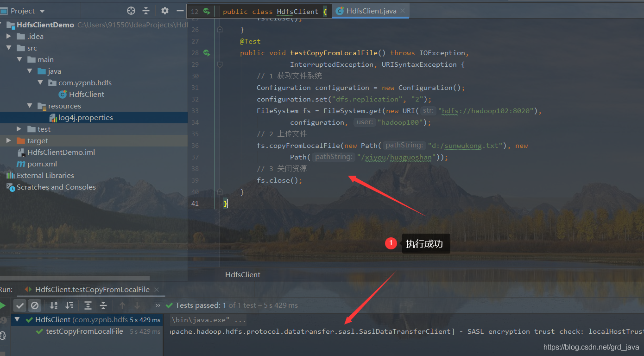Click the Locate/Select Opened File target icon

(131, 11)
